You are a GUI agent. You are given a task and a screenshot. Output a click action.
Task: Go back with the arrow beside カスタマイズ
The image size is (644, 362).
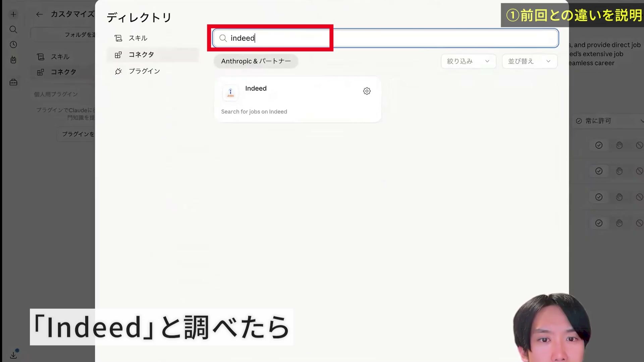40,14
